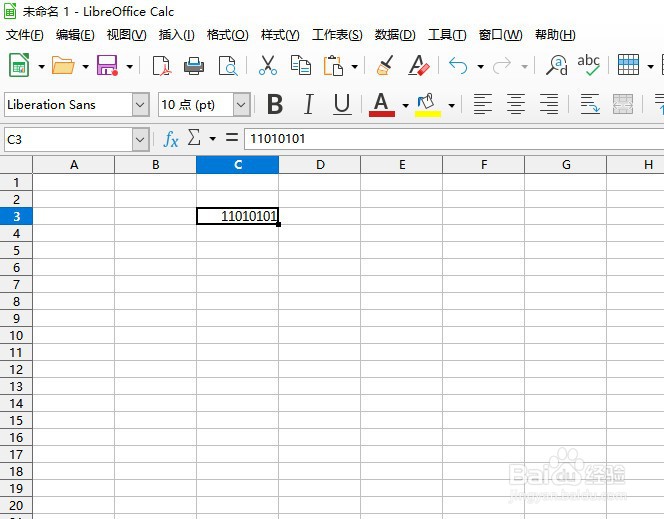Viewport: 664px width, 519px height.
Task: Open the 视图(V) menu
Action: 126,35
